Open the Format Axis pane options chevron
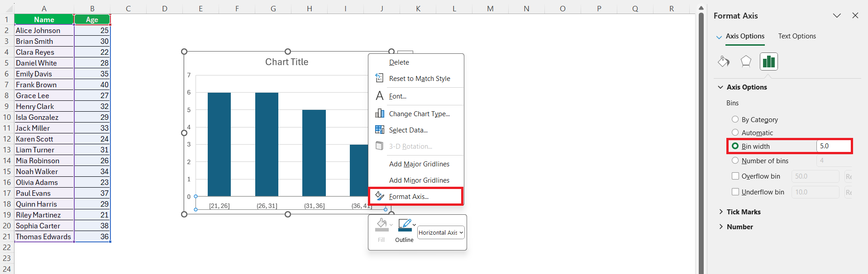 [837, 15]
